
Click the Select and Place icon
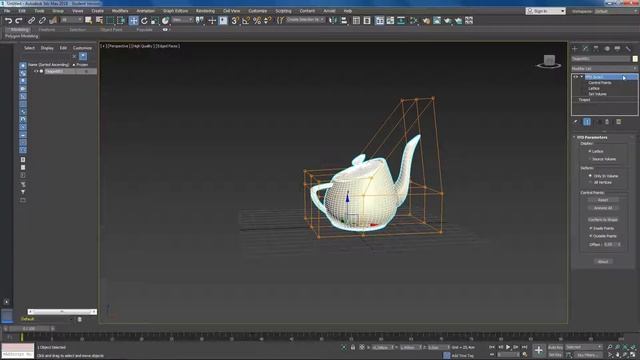165,20
